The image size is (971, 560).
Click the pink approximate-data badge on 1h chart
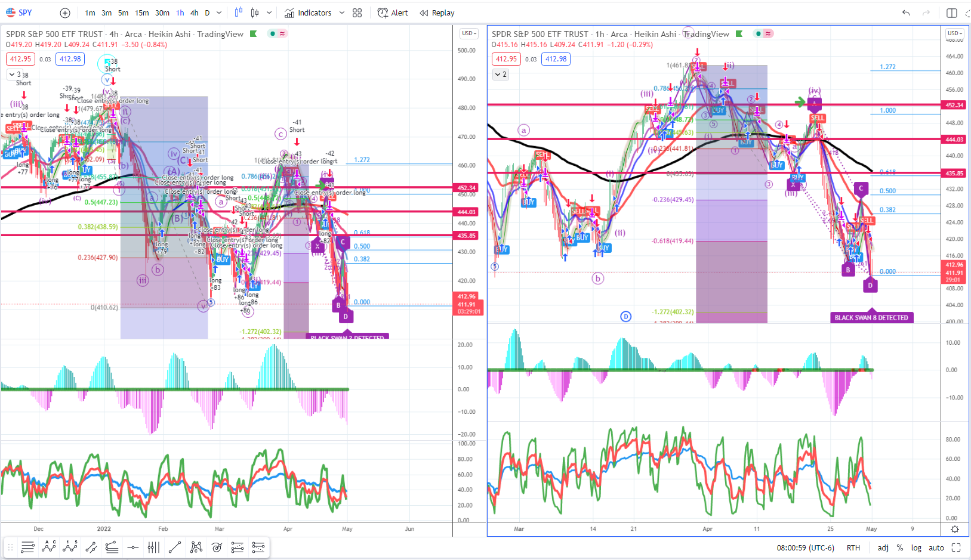(768, 33)
